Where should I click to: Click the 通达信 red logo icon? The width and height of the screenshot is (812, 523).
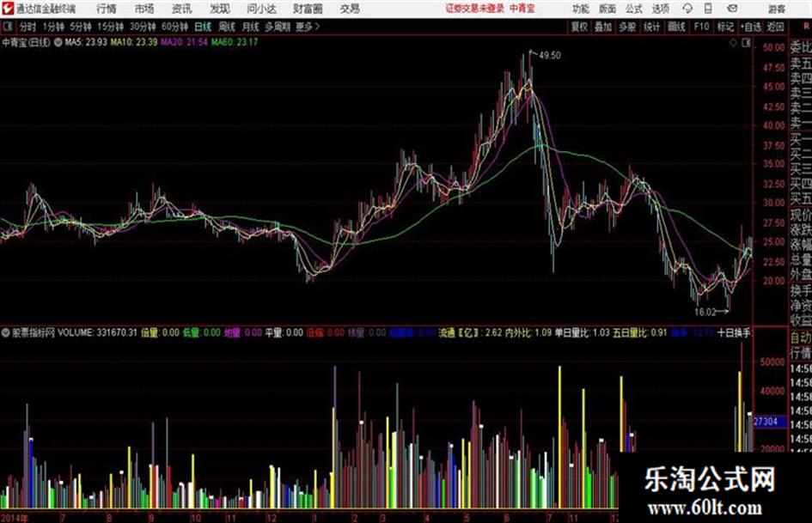pos(7,9)
